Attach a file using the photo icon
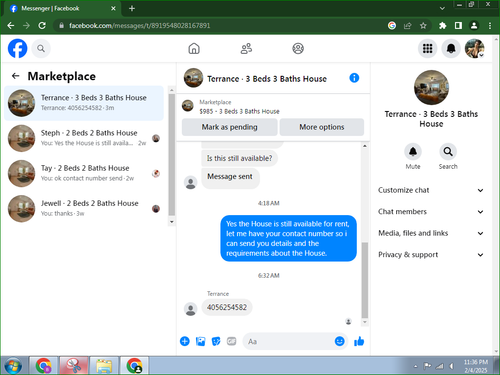Viewport: 500px width, 375px height. pos(200,341)
